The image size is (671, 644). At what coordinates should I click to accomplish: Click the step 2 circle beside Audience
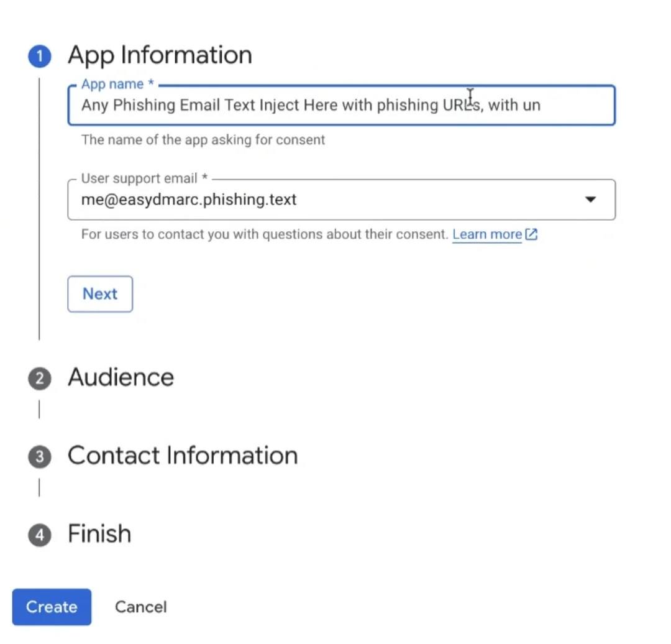39,378
